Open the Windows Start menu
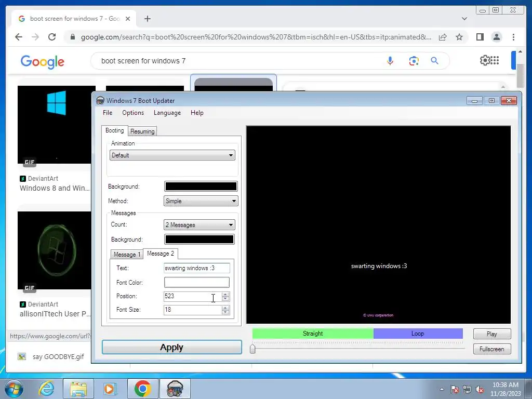Screen dimensions: 532x399 (x=14, y=389)
